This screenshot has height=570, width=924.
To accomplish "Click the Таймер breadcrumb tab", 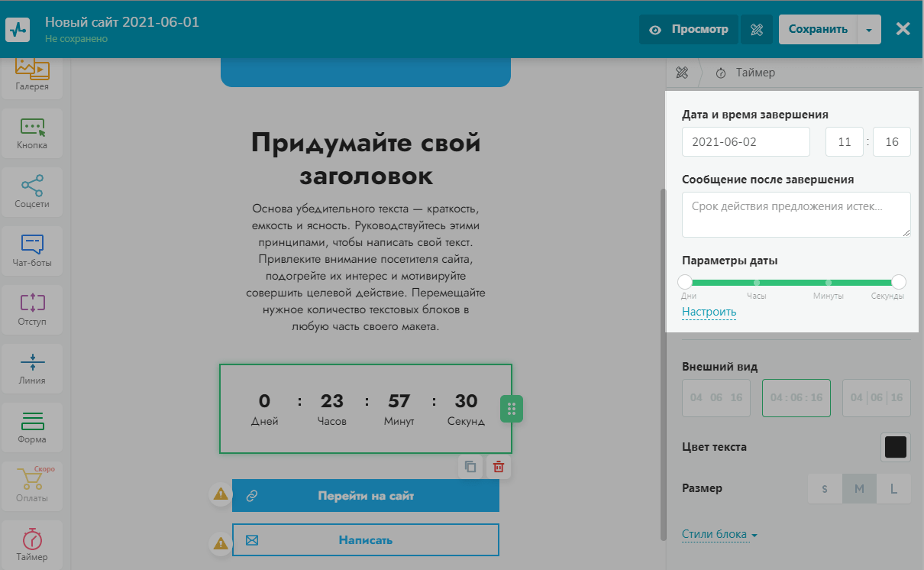I will 745,73.
